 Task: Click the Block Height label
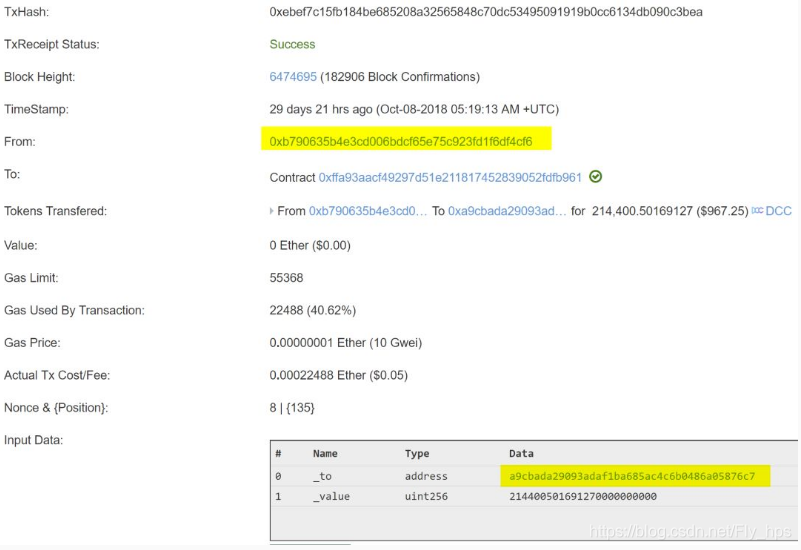pos(39,77)
